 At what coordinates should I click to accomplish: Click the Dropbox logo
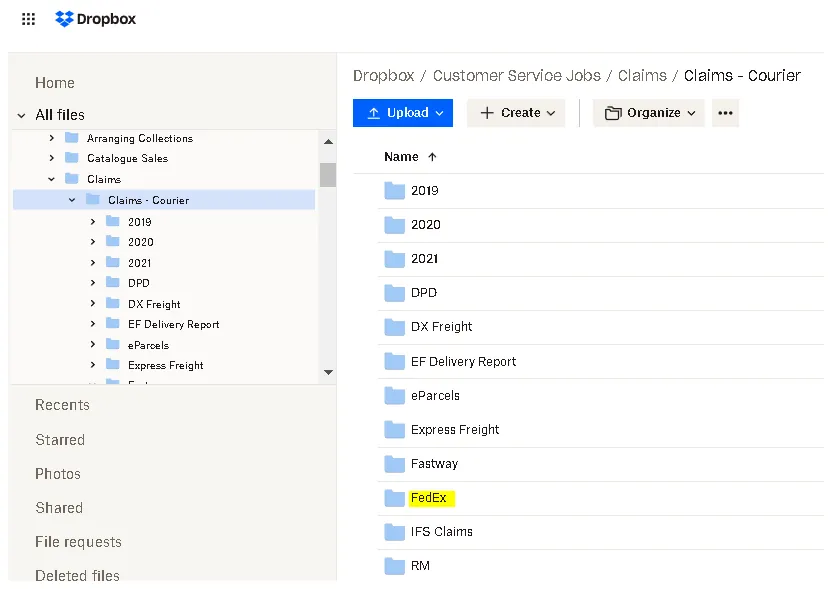tap(95, 19)
